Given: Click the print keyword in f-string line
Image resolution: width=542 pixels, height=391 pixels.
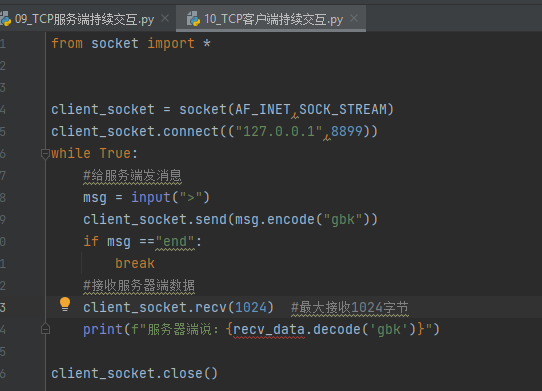Looking at the screenshot, I should point(103,330).
